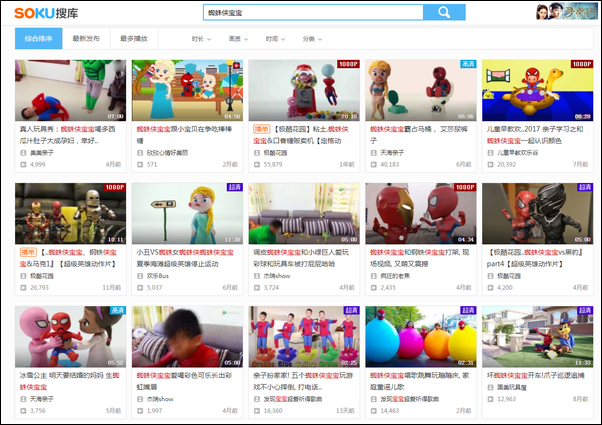This screenshot has height=425, width=602.
Task: Open the striped sofa video thumbnail lasting 05:00
Action: point(304,213)
